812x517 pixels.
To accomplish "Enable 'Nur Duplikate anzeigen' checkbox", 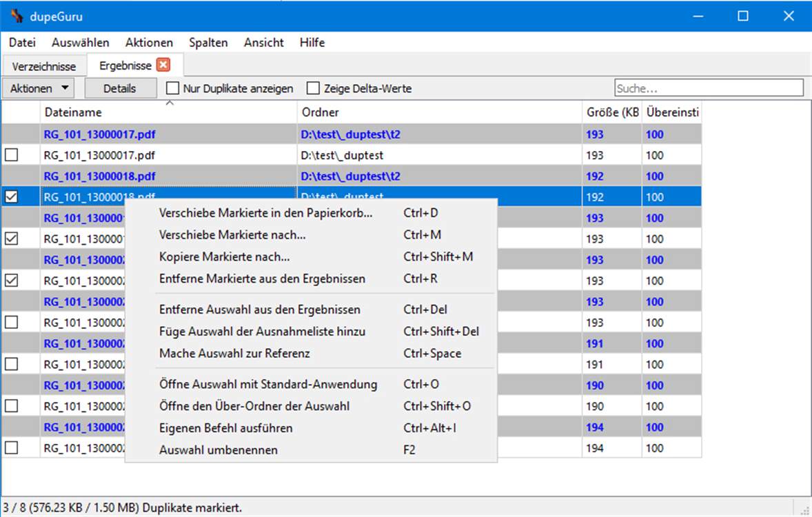I will click(x=172, y=89).
